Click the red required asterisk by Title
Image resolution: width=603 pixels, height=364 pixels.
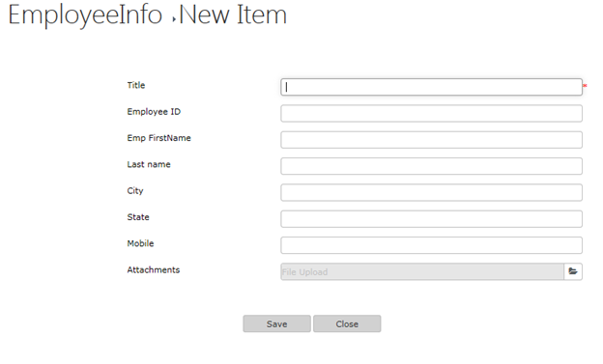pyautogui.click(x=585, y=86)
